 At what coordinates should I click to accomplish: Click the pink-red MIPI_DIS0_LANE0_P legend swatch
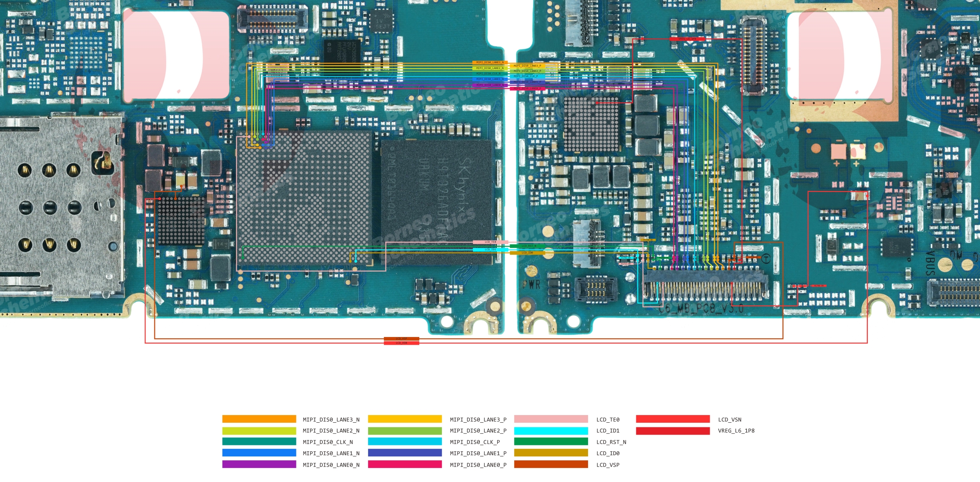click(x=405, y=464)
